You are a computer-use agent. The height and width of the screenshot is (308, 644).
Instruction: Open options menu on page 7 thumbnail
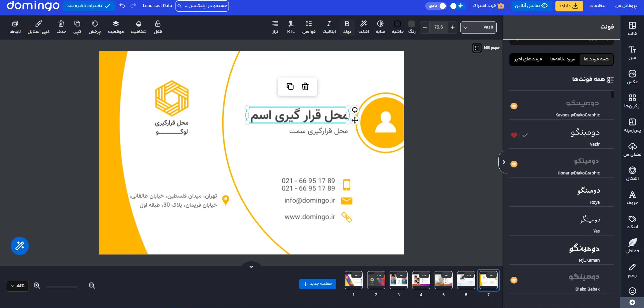coord(492,275)
